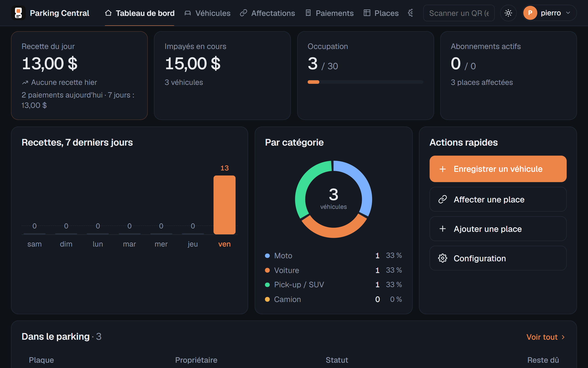Viewport: 588px width, 368px height.
Task: Click Enregistrer un véhicule button
Action: [498, 169]
